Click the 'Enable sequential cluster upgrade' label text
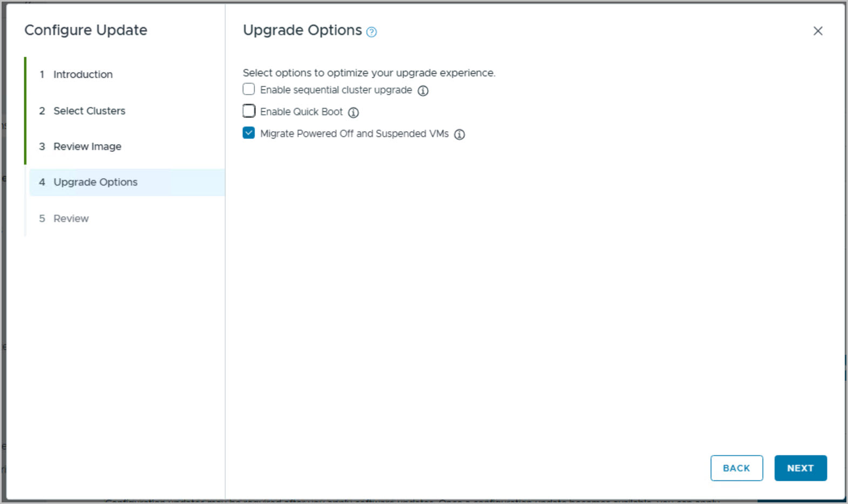Viewport: 848px width, 504px height. tap(336, 90)
